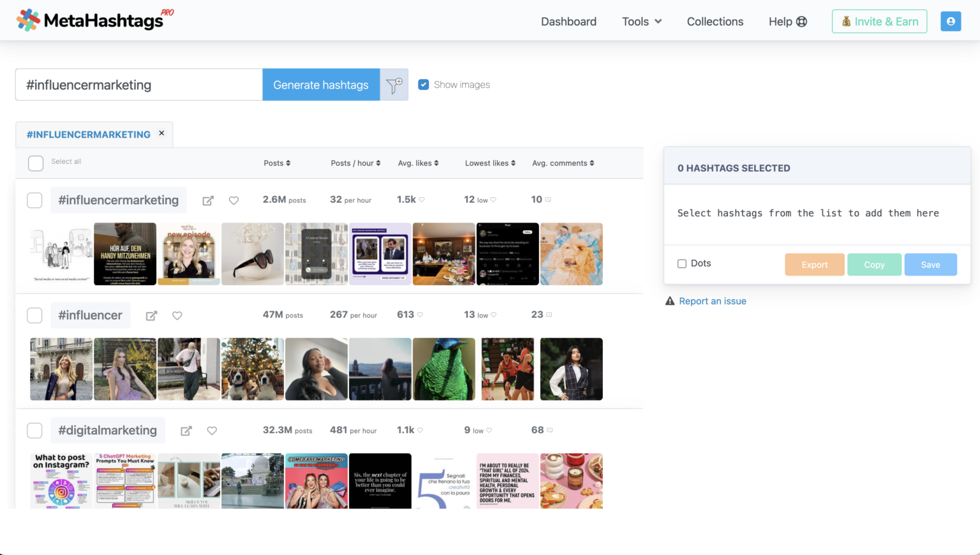Open the Tools dropdown menu
The image size is (980, 555).
pos(641,21)
